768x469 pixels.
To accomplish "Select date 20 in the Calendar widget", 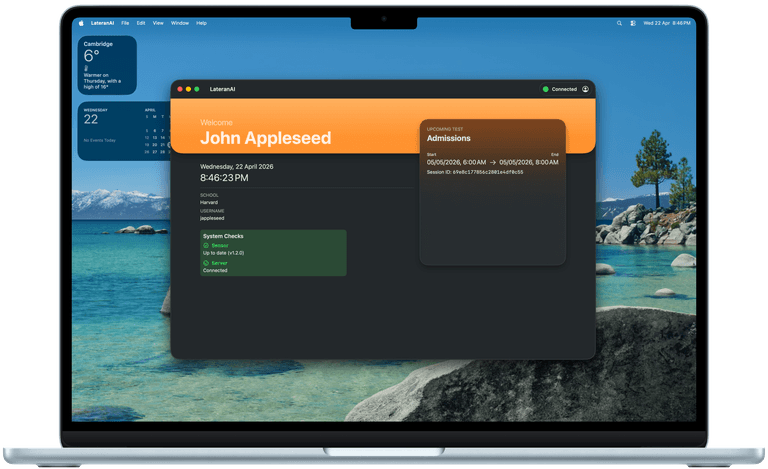I will coord(155,145).
